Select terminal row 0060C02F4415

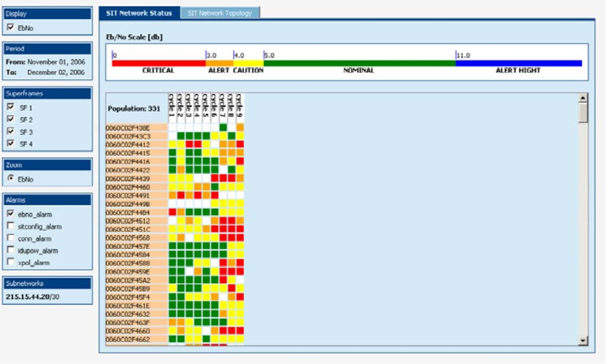click(136, 153)
